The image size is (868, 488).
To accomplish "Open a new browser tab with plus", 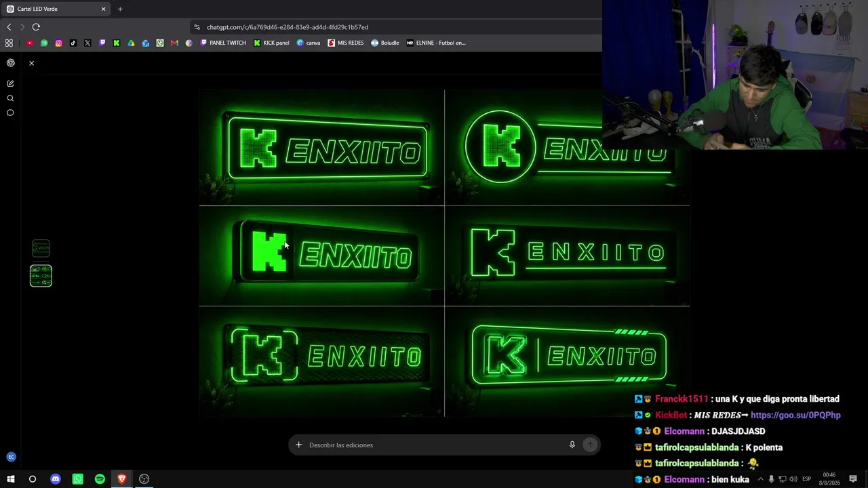I will click(x=120, y=9).
